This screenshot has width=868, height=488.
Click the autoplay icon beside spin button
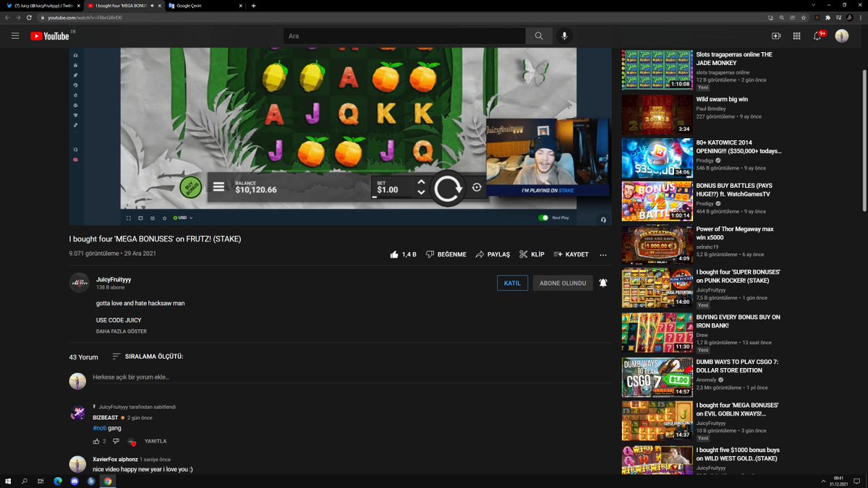point(477,187)
